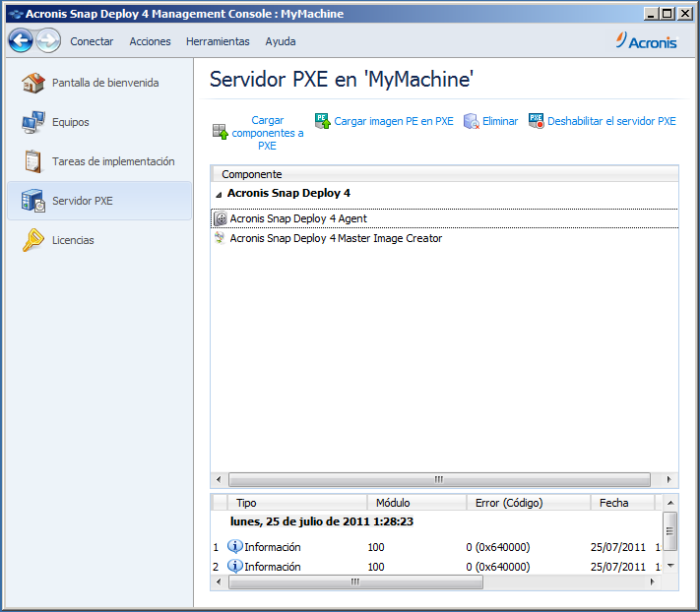Click right arrow of component list scrollbar
The height and width of the screenshot is (612, 700).
tap(668, 479)
